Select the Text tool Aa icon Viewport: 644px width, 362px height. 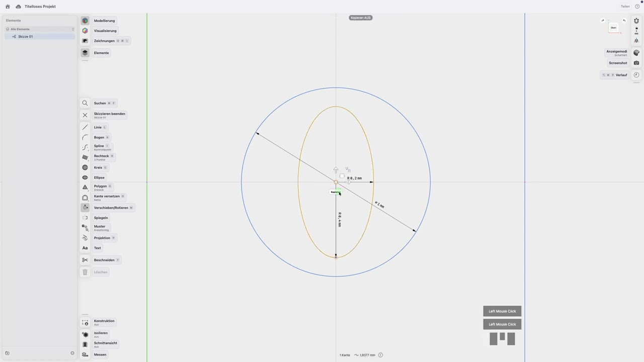tap(85, 248)
